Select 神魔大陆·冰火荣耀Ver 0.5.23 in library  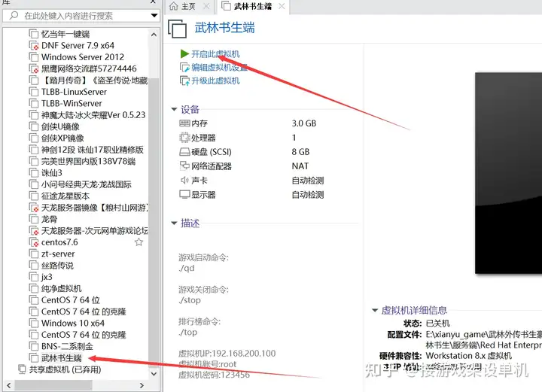pos(93,115)
